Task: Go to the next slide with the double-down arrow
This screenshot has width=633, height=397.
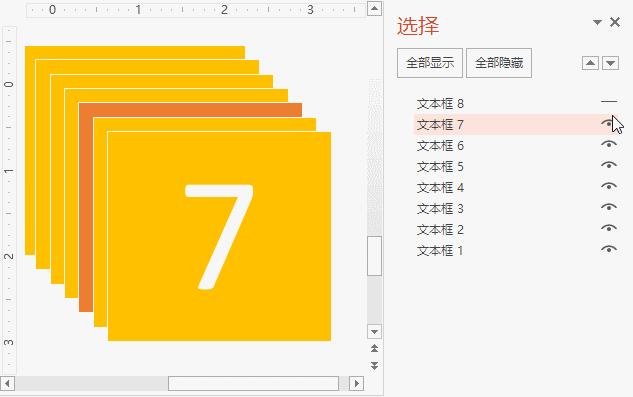Action: (375, 365)
